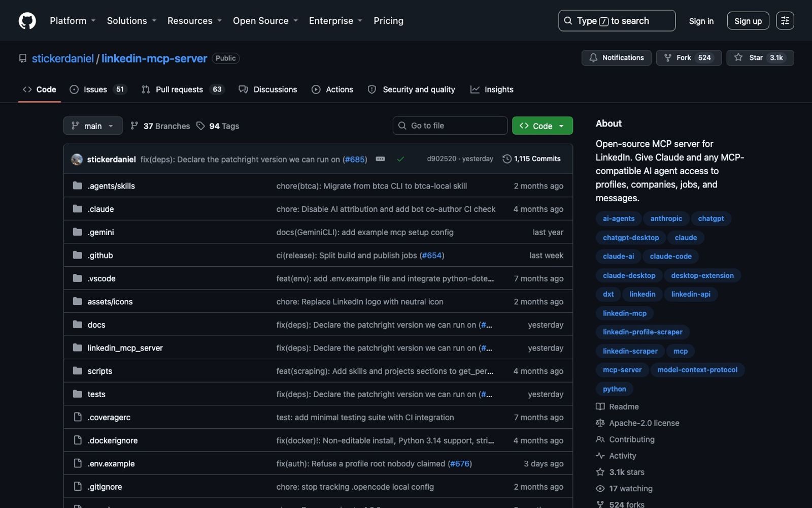Click the .vscode folder icon
Viewport: 812px width, 508px height.
pos(77,278)
